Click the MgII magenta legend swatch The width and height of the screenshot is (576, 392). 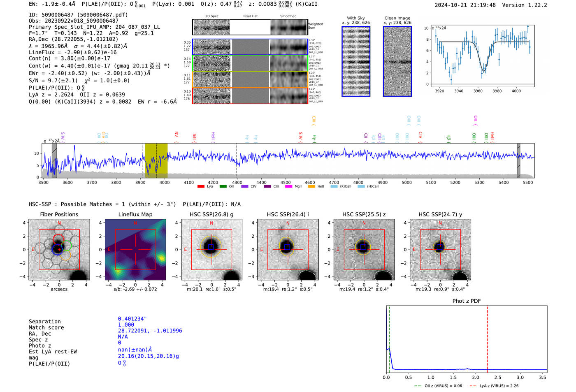tap(288, 187)
